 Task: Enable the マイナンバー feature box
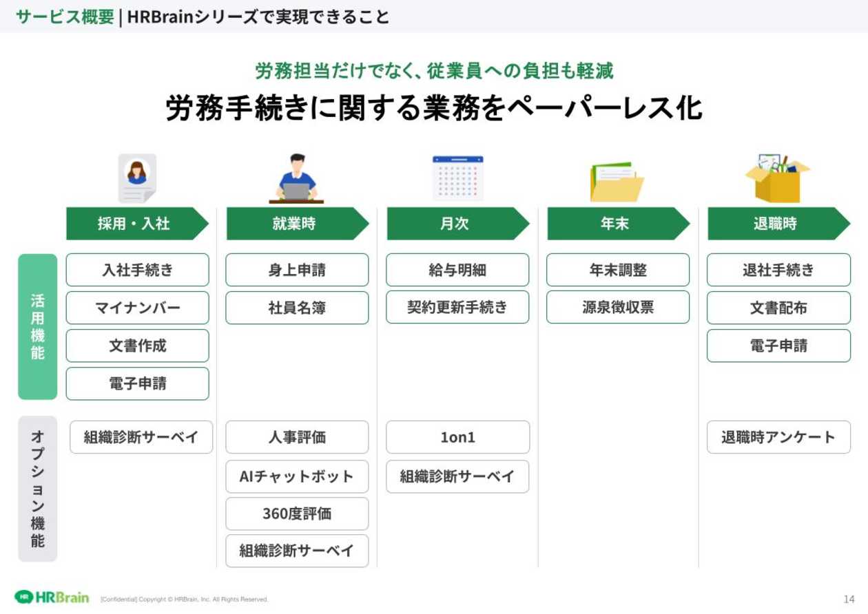point(137,308)
